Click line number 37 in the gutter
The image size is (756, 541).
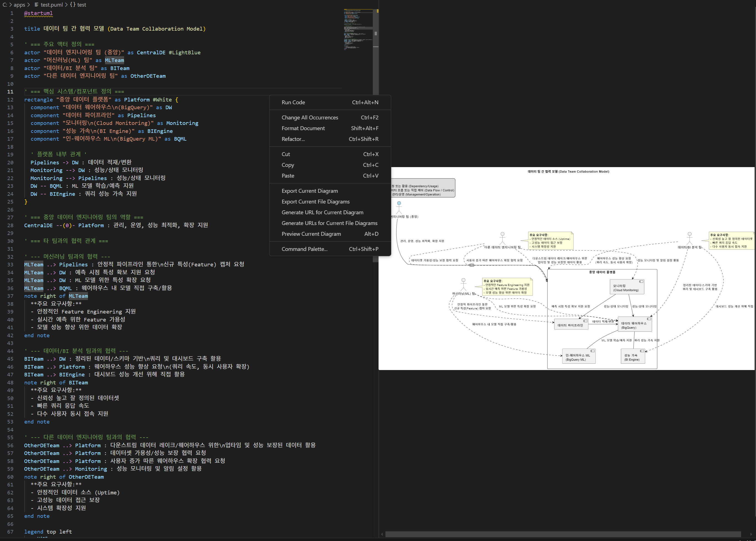(10, 296)
